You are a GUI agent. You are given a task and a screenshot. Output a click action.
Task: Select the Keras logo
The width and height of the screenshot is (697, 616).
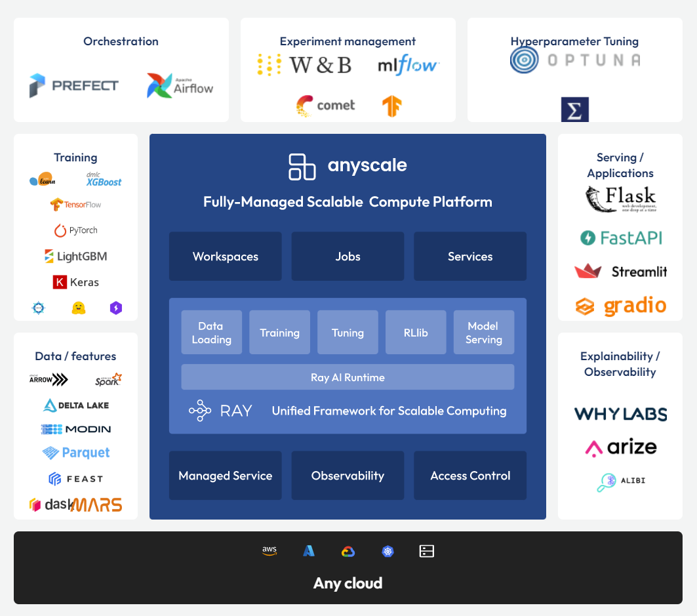coord(75,282)
